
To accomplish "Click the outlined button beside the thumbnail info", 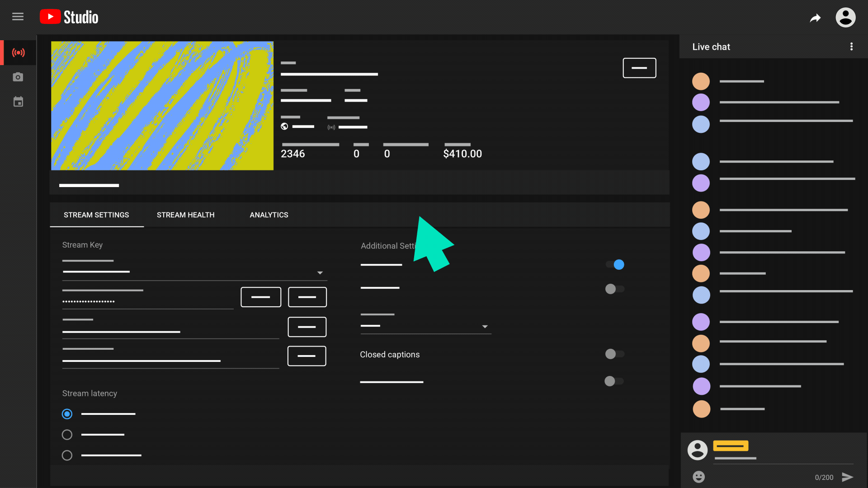I will 639,68.
